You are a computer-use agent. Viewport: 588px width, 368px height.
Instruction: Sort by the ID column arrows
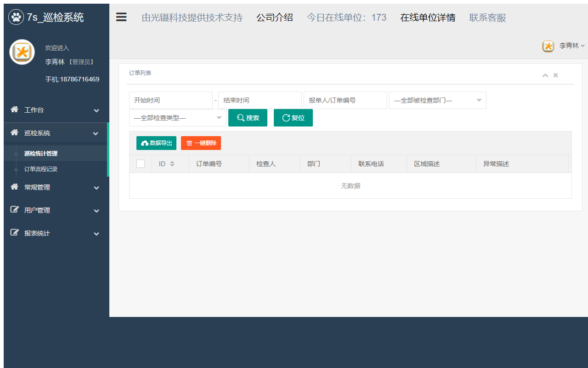tap(172, 164)
